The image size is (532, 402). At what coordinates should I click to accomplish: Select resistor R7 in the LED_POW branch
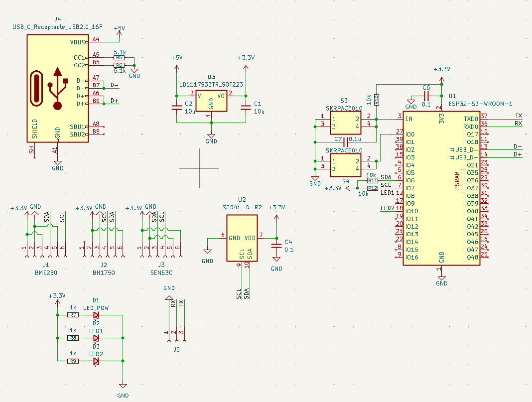(x=73, y=315)
